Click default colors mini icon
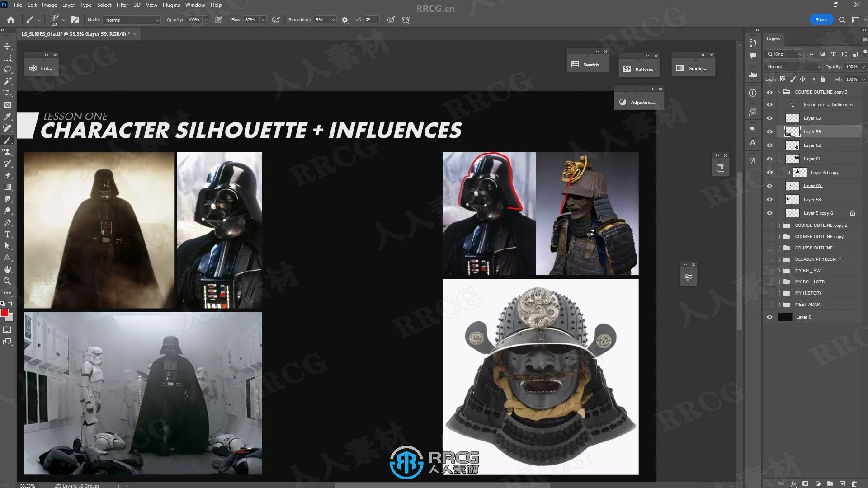Image resolution: width=868 pixels, height=488 pixels. (3, 304)
